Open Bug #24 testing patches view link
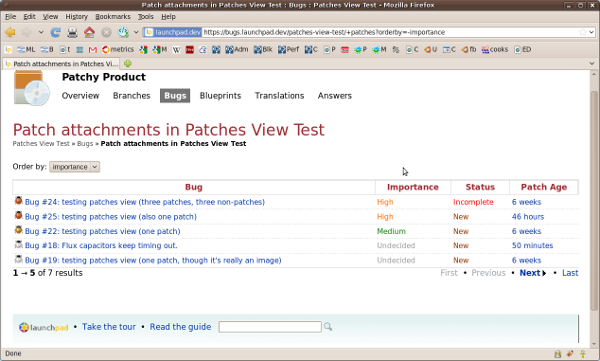The height and width of the screenshot is (361, 600). 145,202
